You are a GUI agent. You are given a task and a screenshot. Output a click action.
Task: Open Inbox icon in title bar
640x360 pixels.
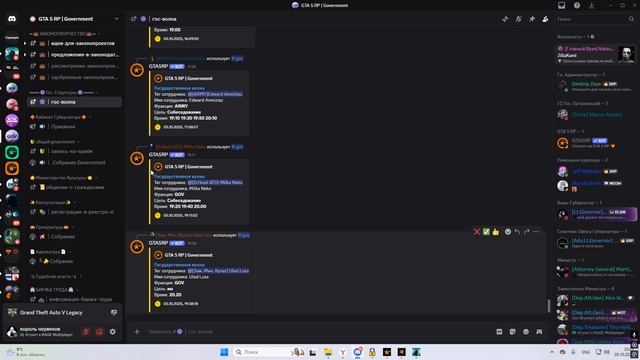[x=562, y=5]
